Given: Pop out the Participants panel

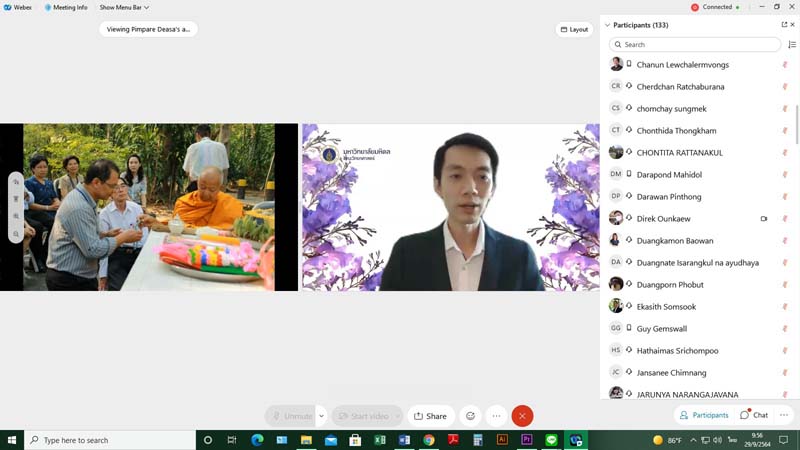Looking at the screenshot, I should 784,25.
